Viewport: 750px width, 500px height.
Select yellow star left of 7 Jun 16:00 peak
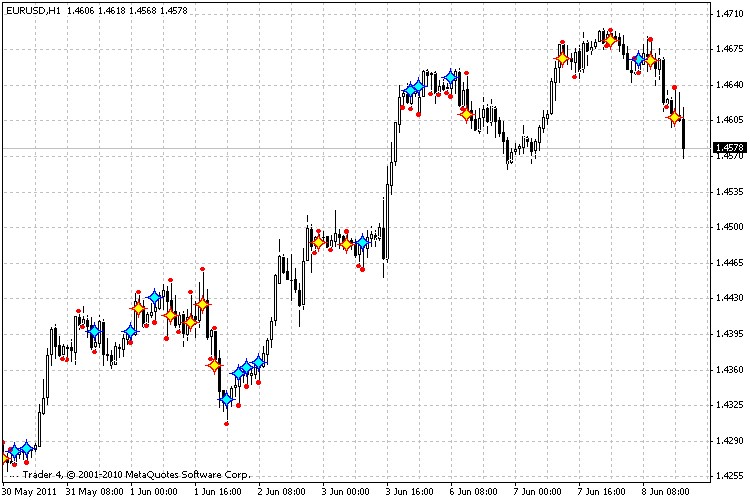pos(562,60)
